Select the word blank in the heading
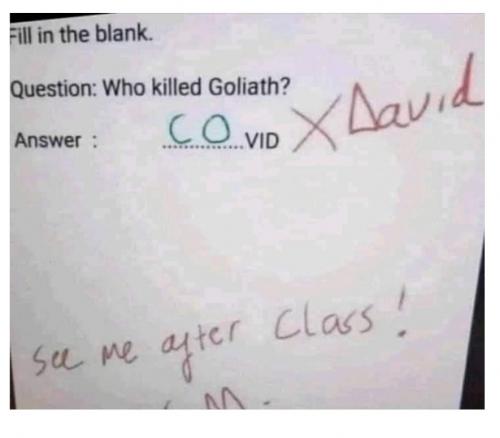This screenshot has height=438, width=500. pyautogui.click(x=124, y=34)
